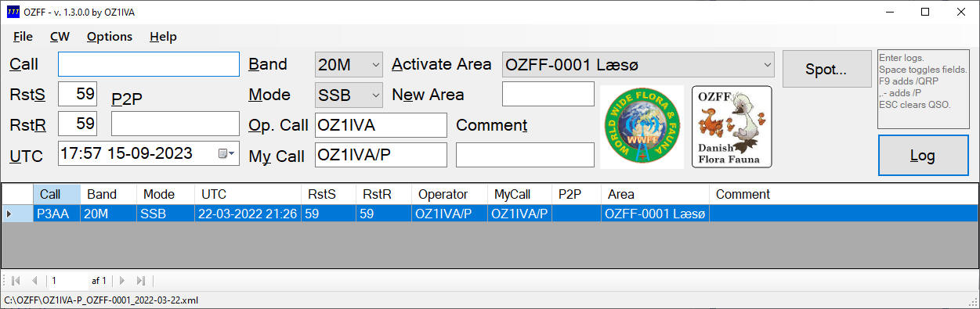The image size is (980, 309).
Task: Sort table by the UTC column header
Action: pyautogui.click(x=248, y=194)
